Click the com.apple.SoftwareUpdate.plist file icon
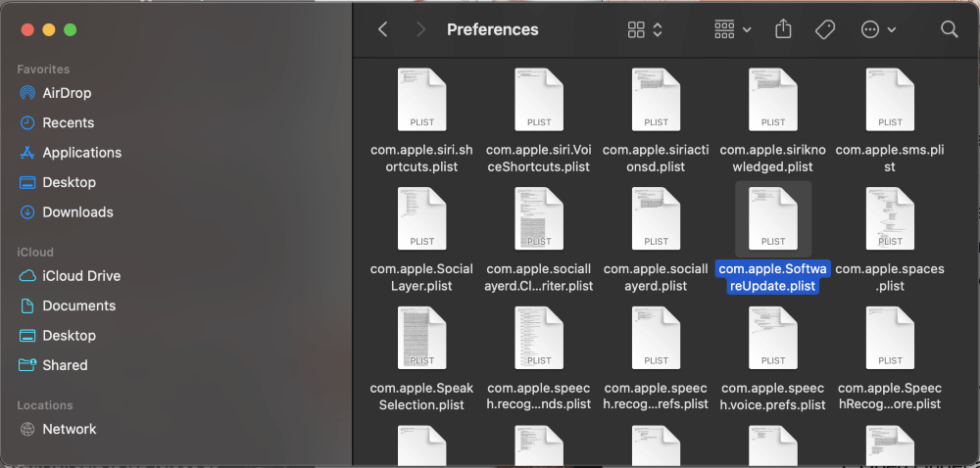Image resolution: width=980 pixels, height=468 pixels. tap(773, 219)
